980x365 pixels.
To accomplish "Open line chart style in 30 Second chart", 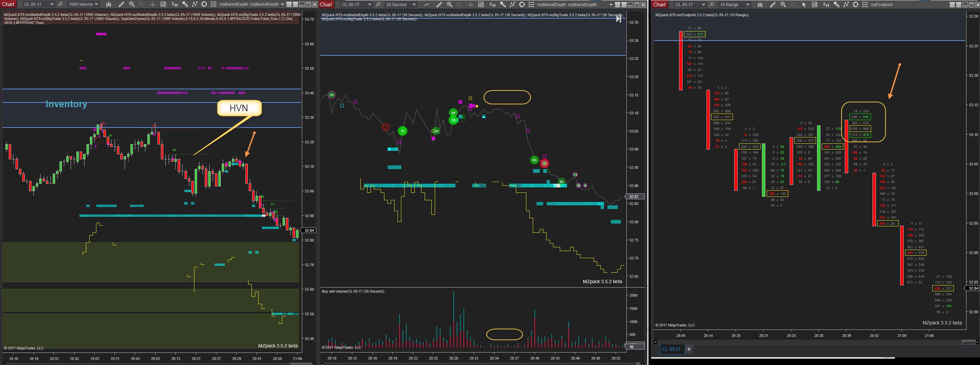I will click(427, 4).
